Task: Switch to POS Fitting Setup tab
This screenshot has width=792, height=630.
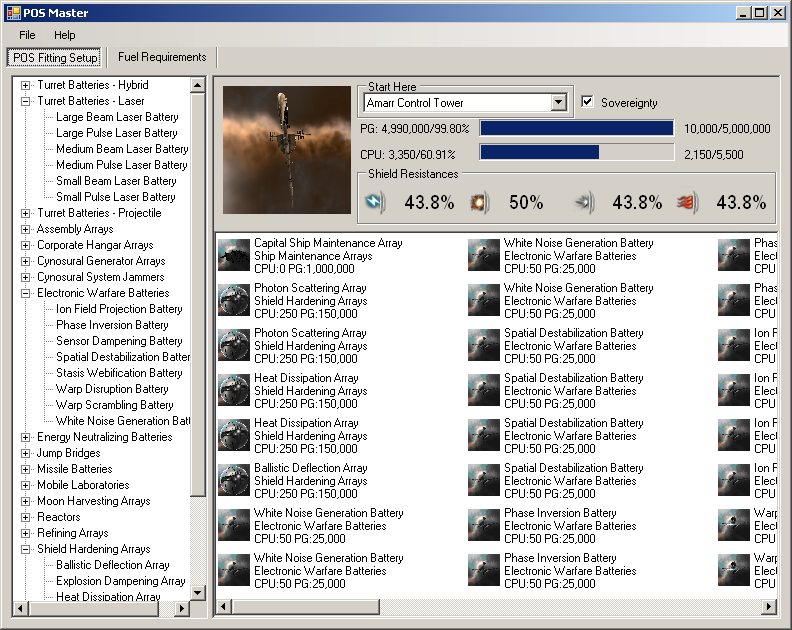Action: point(55,58)
